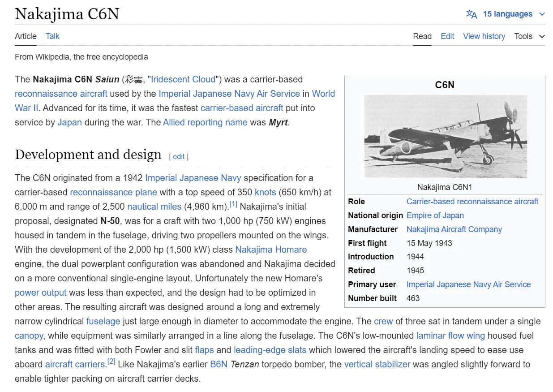
Task: Open citation footnote 2
Action: coord(111,362)
